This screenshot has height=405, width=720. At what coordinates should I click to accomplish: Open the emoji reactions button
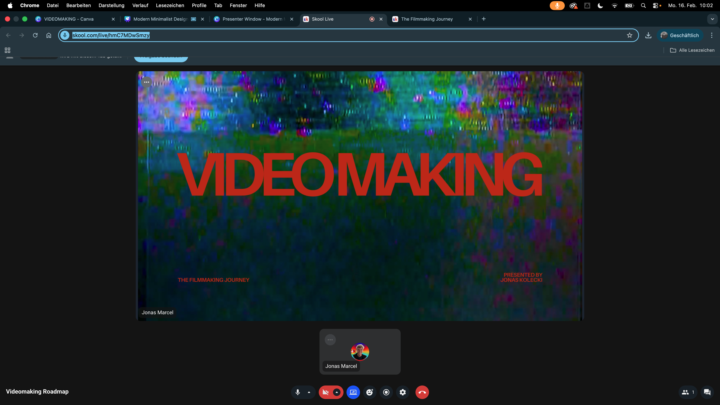[370, 392]
